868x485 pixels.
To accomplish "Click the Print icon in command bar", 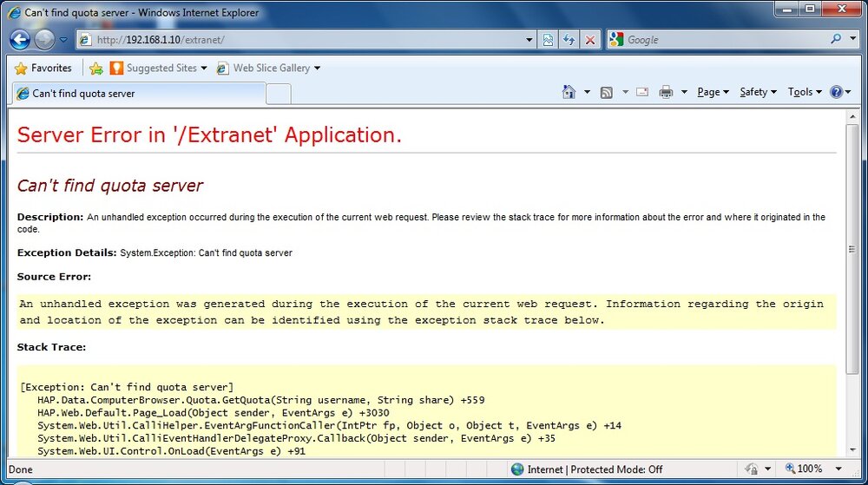I will 666,92.
